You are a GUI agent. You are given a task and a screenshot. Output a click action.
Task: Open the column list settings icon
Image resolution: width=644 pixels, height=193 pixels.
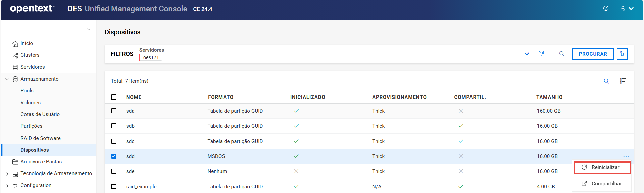point(623,81)
